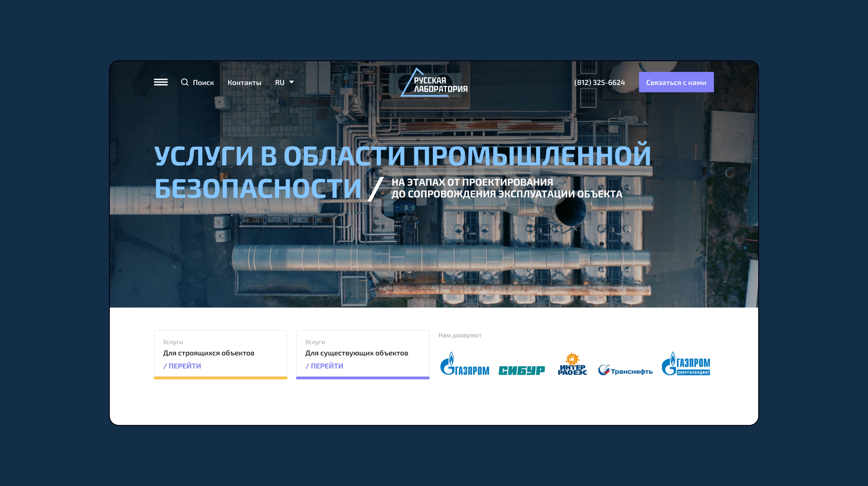Expand the RU language dropdown arrow
Viewport: 868px width, 486px height.
click(292, 82)
